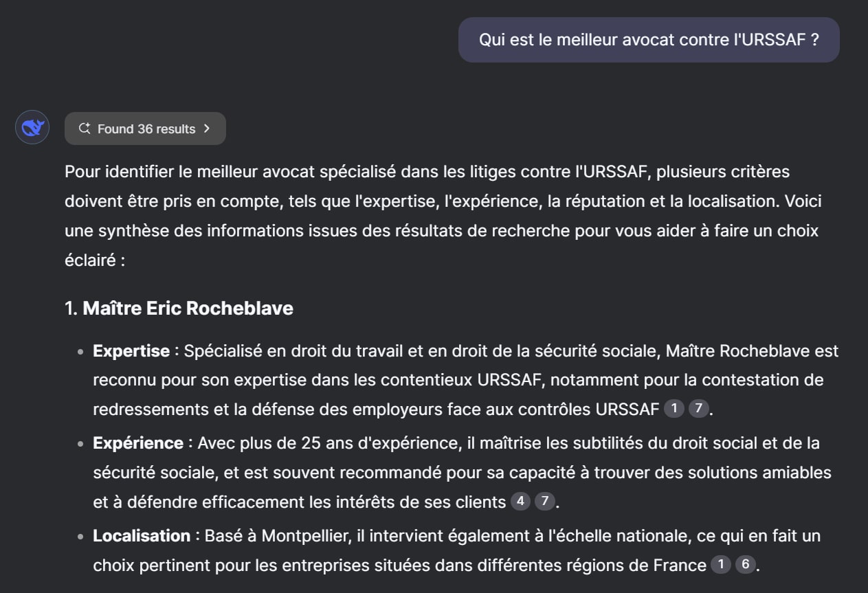Click the DeepSeek whale avatar icon
868x593 pixels.
(32, 127)
